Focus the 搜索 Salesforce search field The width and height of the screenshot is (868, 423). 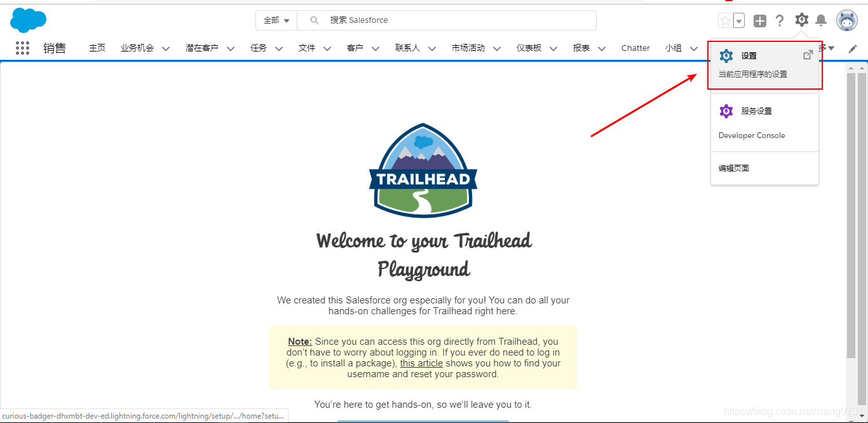(x=447, y=20)
